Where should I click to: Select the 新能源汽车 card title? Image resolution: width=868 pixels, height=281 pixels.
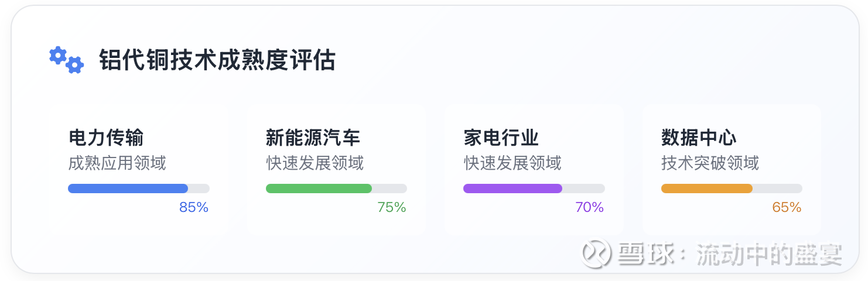click(x=313, y=138)
